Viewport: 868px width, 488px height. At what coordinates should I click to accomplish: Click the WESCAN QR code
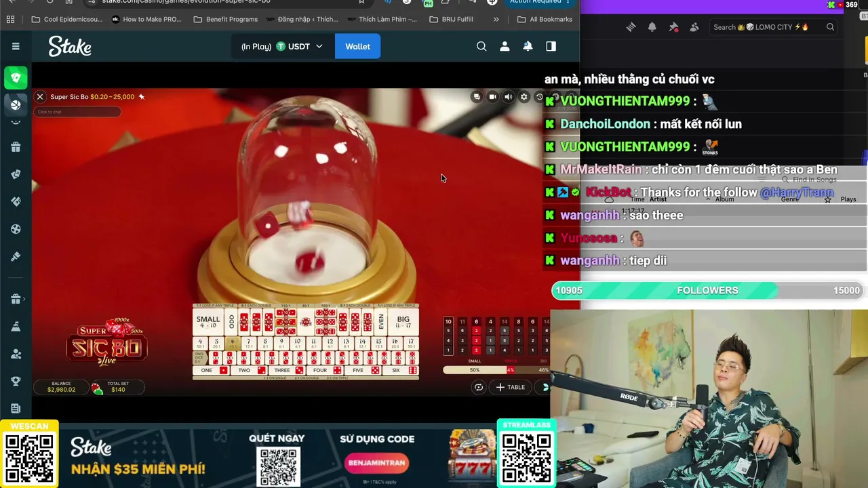point(29,459)
